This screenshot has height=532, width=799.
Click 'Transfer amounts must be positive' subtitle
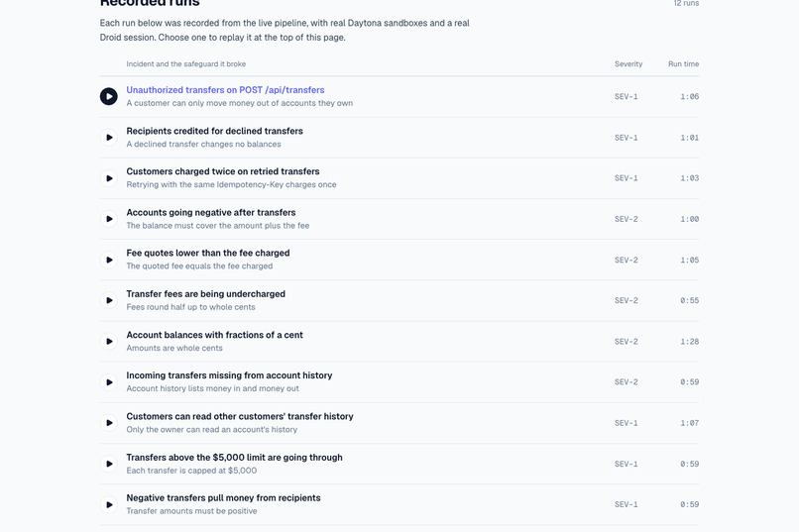click(191, 511)
